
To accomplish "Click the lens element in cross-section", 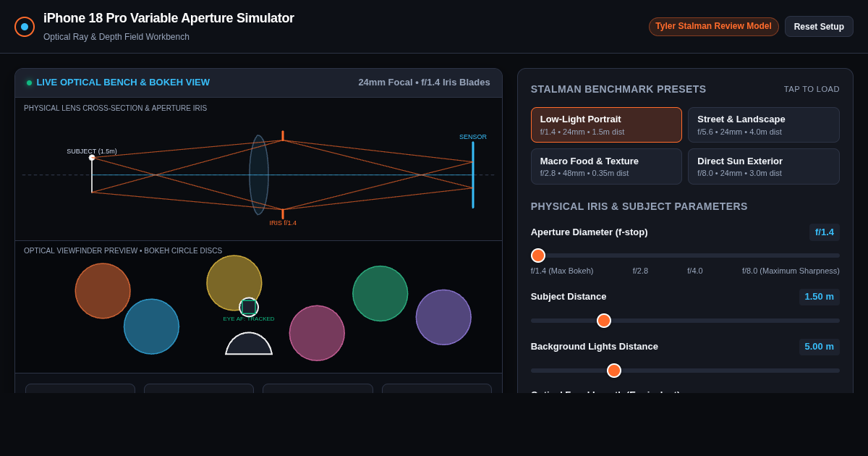I will click(x=259, y=175).
